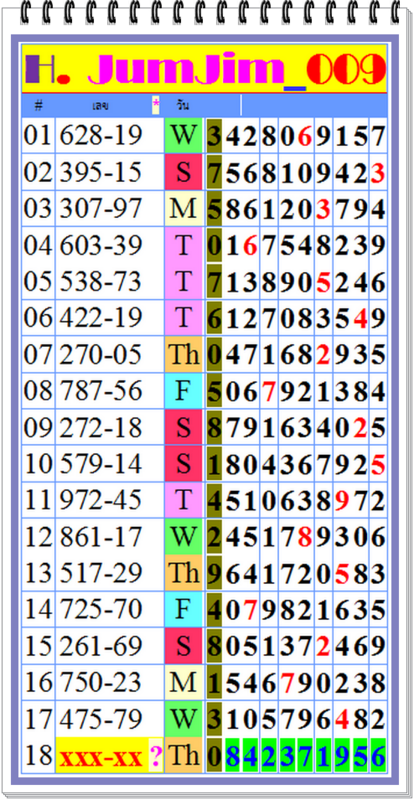The height and width of the screenshot is (800, 414).
Task: Click row number "01"
Action: [38, 135]
